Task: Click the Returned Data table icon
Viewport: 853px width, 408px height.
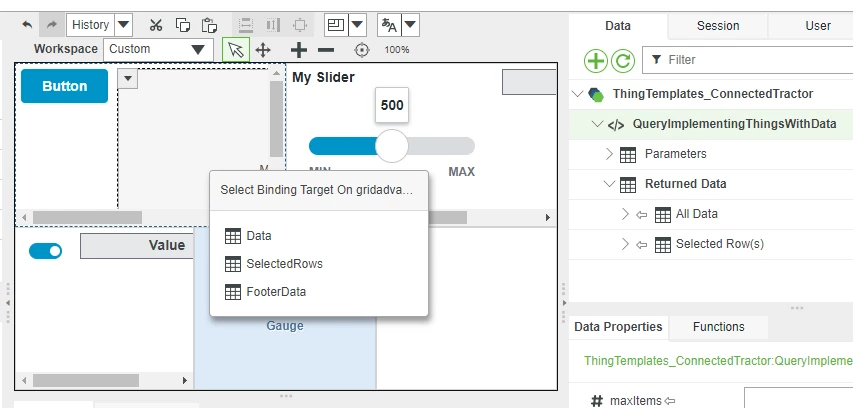Action: pyautogui.click(x=628, y=184)
